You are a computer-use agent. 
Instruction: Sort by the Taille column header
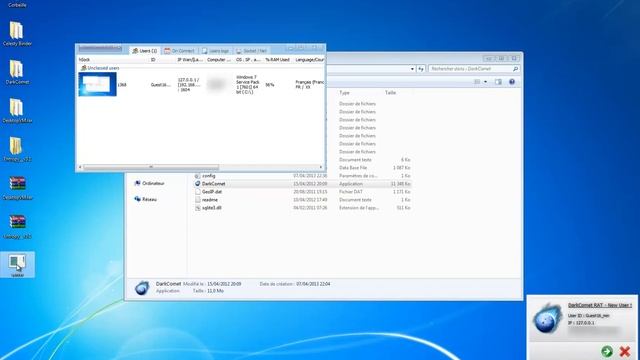tap(390, 93)
